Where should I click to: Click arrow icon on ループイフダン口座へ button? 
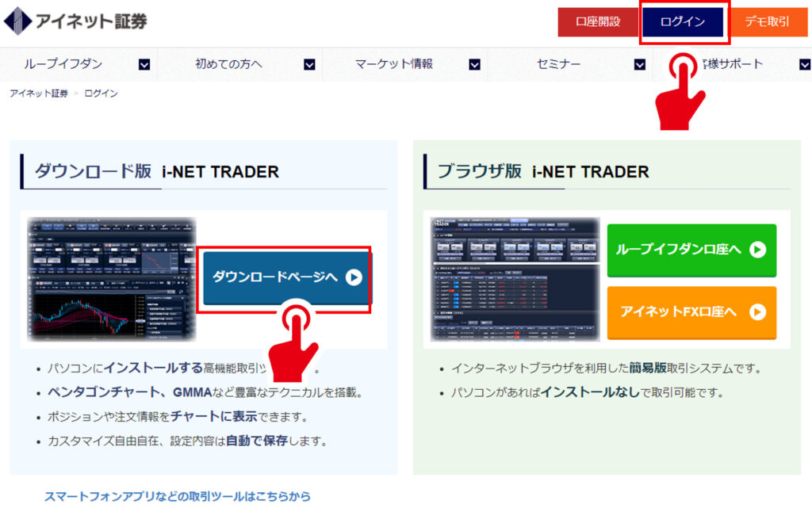[757, 250]
